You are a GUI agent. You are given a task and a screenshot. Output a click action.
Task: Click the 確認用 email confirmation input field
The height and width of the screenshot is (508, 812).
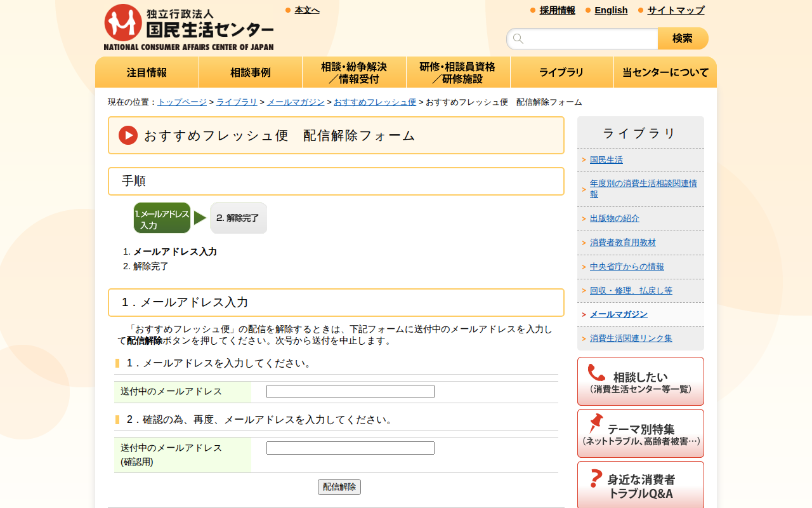tap(350, 448)
